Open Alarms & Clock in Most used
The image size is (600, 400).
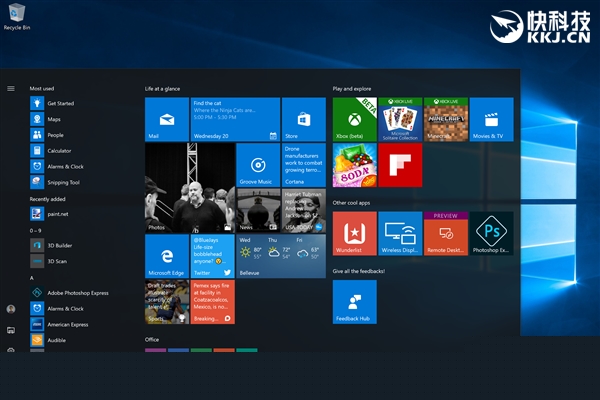coord(57,167)
